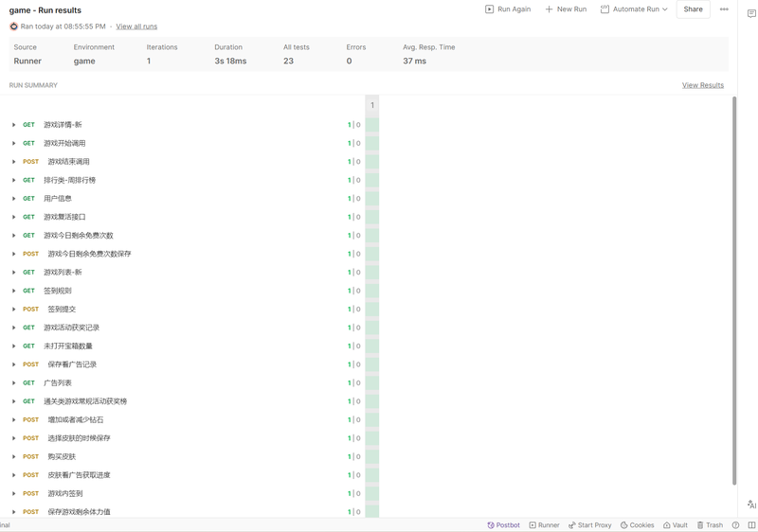Click the AI assistant sparkle icon

coord(751,504)
